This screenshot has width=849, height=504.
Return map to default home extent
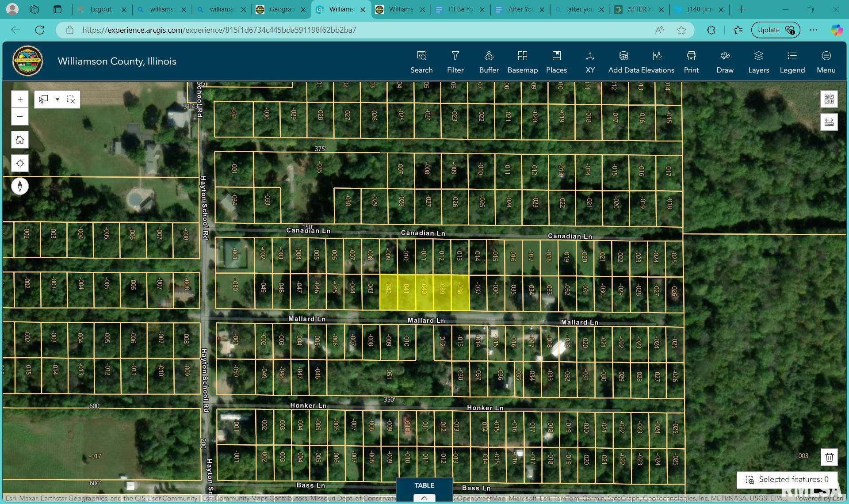click(20, 140)
